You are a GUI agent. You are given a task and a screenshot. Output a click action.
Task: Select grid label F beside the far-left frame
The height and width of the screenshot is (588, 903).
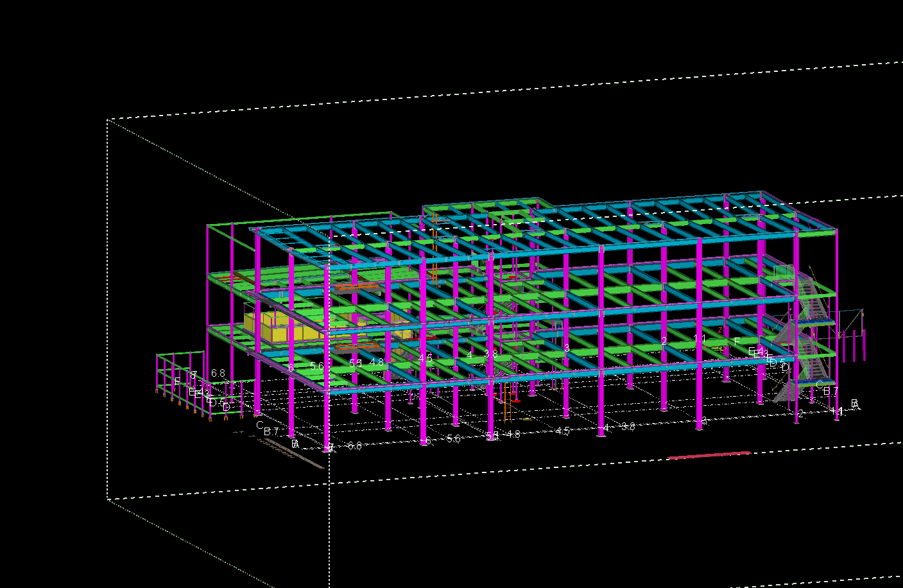pyautogui.click(x=177, y=382)
